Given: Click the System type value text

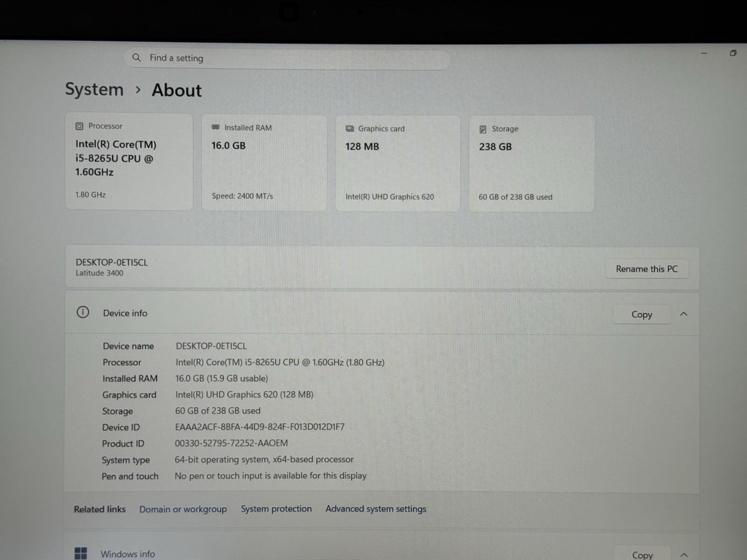Looking at the screenshot, I should [264, 460].
